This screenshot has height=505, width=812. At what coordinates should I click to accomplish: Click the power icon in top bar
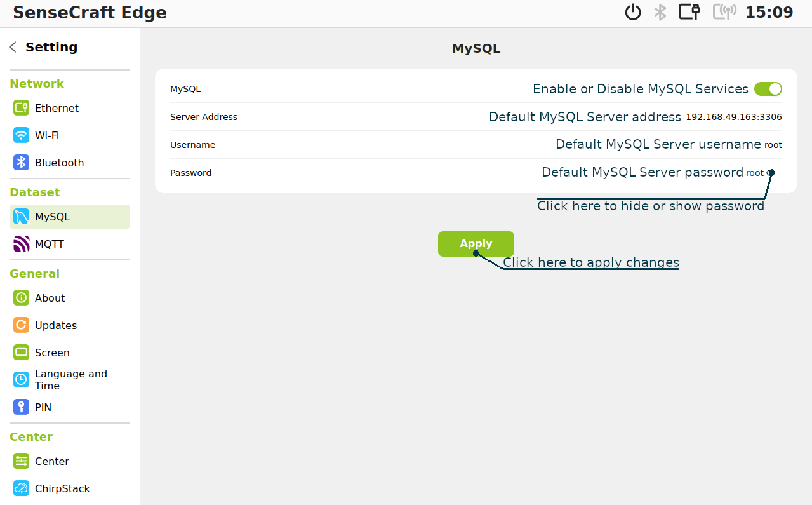click(x=633, y=13)
